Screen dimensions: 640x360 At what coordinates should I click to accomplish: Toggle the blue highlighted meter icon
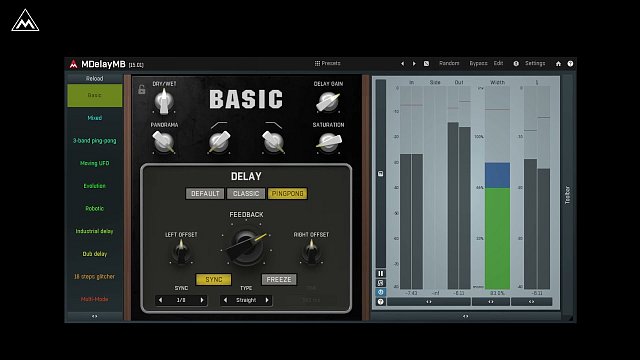pos(380,292)
